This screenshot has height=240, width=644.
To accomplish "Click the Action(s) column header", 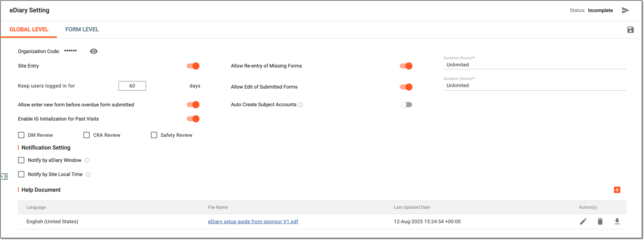I will [x=588, y=207].
